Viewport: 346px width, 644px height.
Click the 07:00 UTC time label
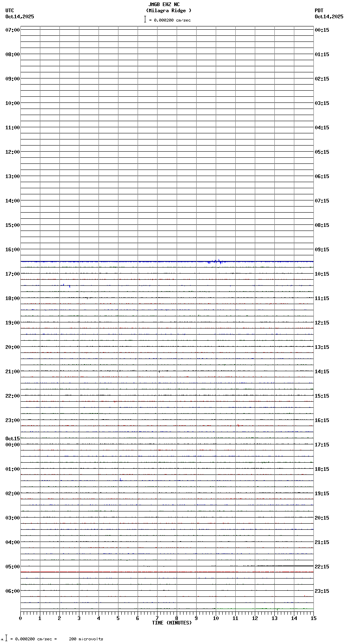pyautogui.click(x=13, y=30)
